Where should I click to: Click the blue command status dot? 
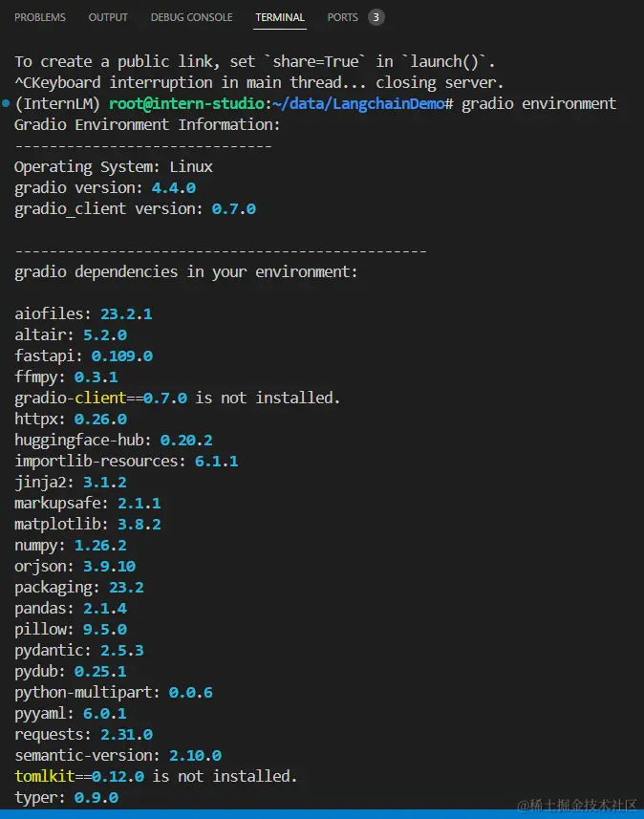tap(6, 103)
